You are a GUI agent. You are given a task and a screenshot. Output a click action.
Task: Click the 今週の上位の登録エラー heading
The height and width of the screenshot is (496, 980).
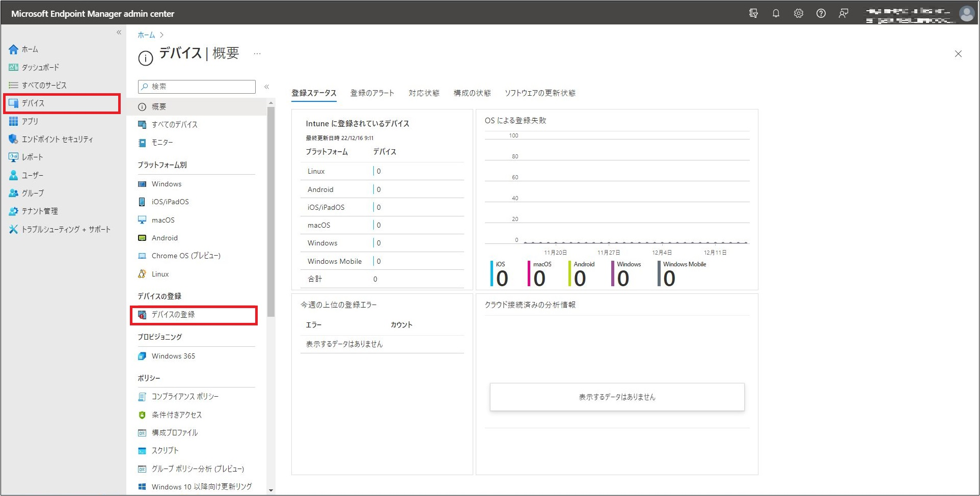[338, 305]
